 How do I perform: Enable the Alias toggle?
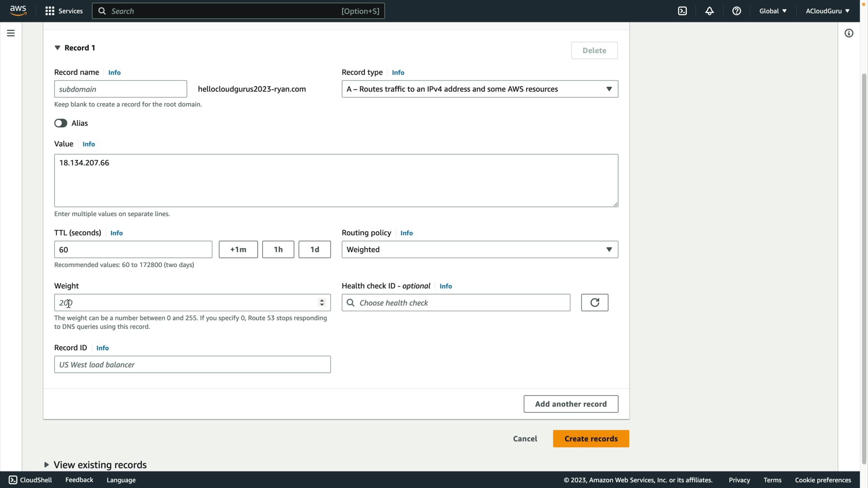tap(61, 123)
